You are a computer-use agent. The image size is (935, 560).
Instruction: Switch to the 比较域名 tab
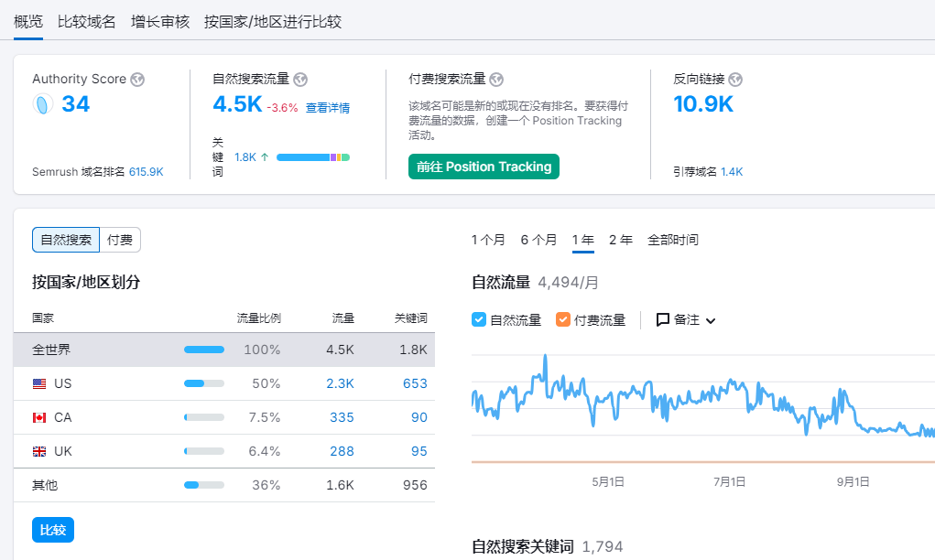coord(86,22)
